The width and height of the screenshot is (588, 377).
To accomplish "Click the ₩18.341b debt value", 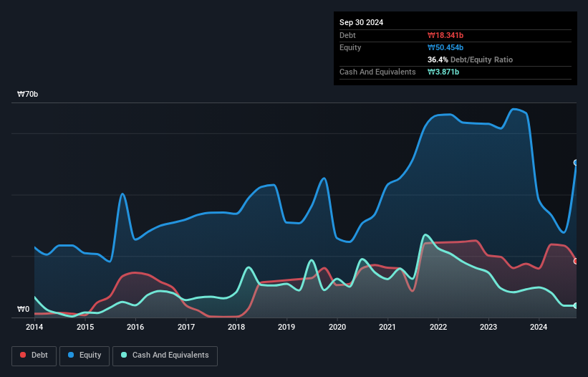I will click(445, 35).
